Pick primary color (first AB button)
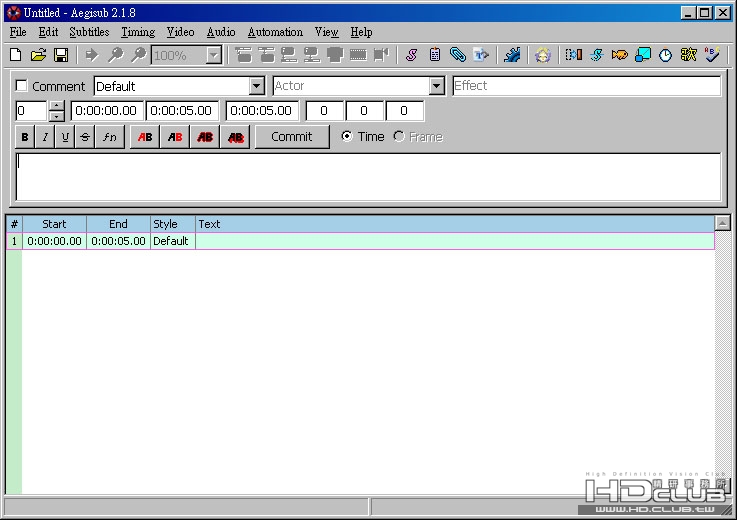Image resolution: width=737 pixels, height=520 pixels. coord(145,137)
